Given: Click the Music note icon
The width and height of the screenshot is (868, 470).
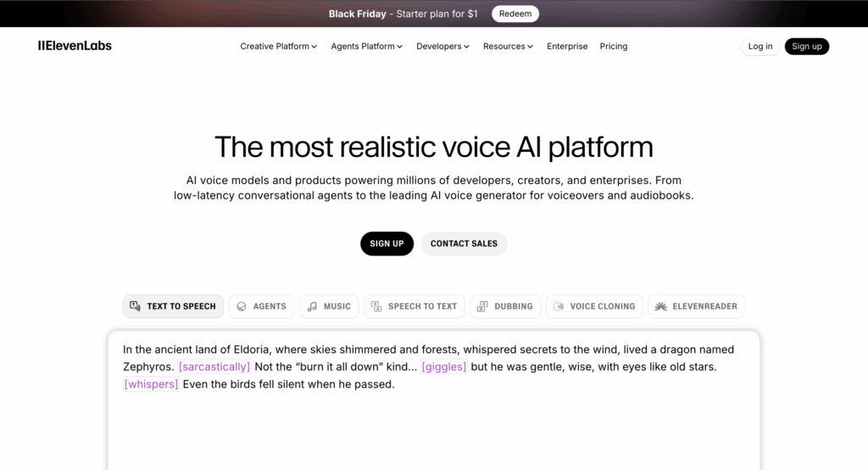Looking at the screenshot, I should [312, 306].
